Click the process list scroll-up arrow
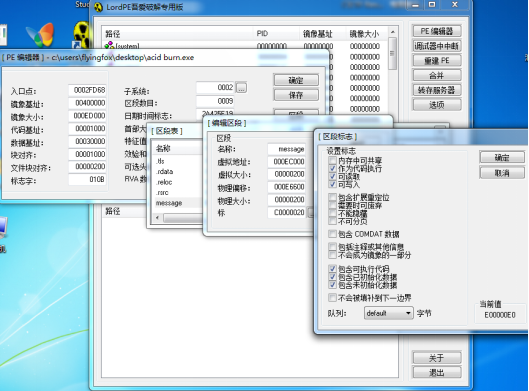529x391 pixels. click(x=392, y=32)
